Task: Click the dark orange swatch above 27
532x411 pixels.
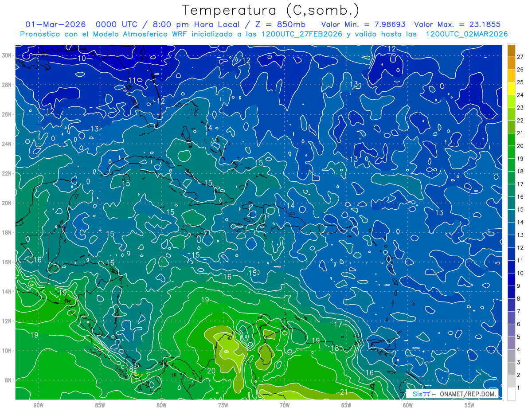Action: click(511, 50)
